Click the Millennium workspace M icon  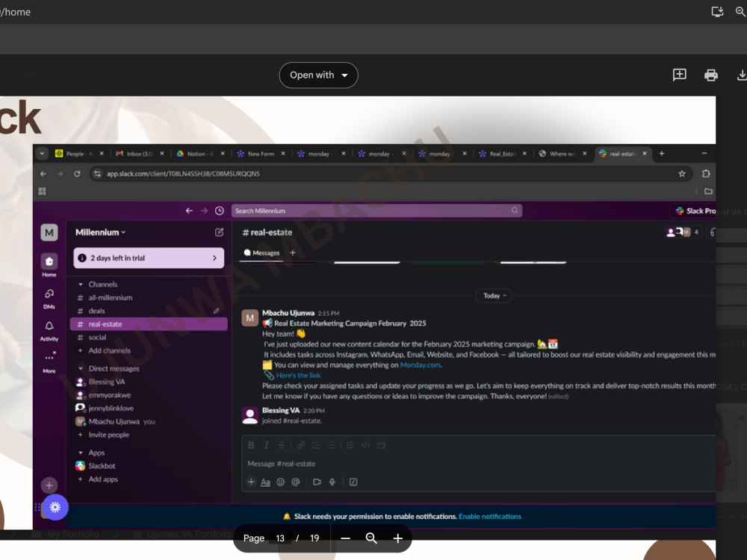(49, 232)
